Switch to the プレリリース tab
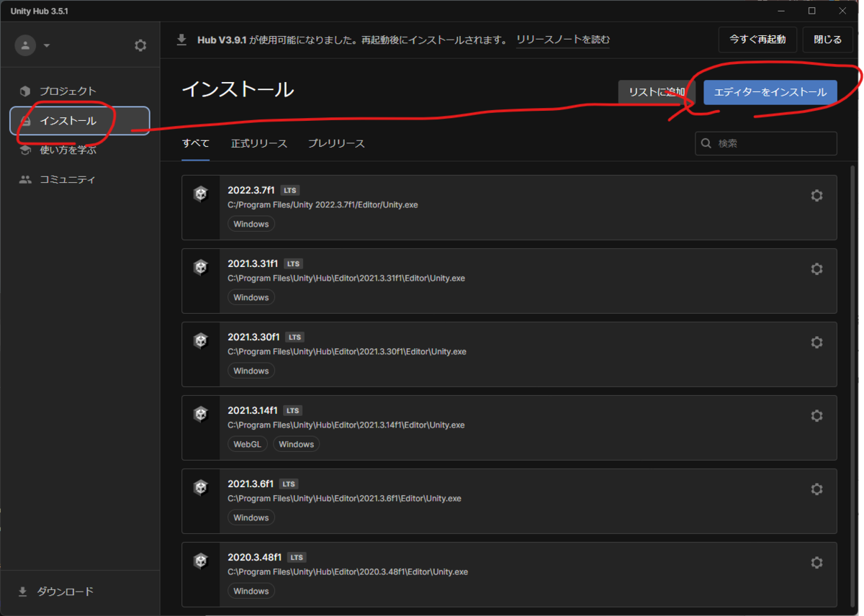Image resolution: width=864 pixels, height=616 pixels. click(x=336, y=143)
